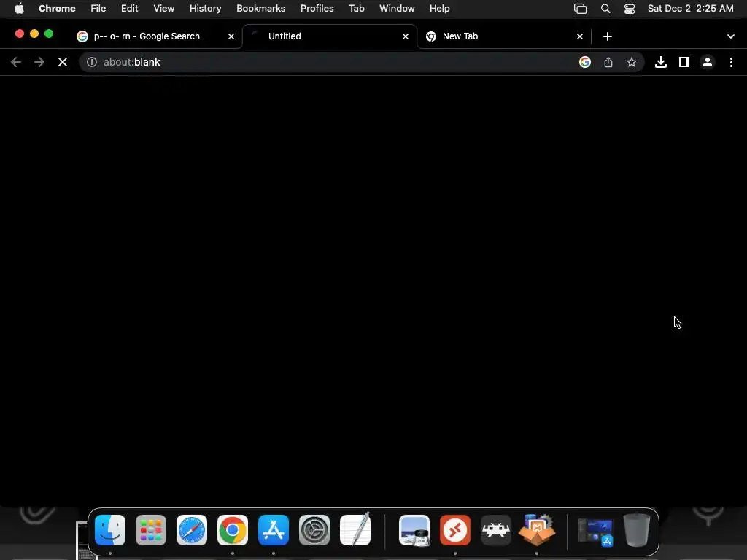Open the XAMPP box icon in Dock
Screen dimensions: 747x560
point(537,529)
